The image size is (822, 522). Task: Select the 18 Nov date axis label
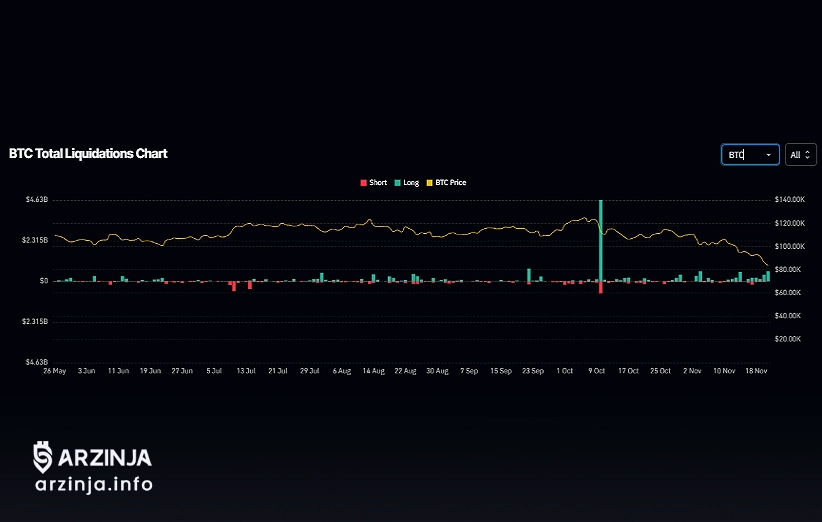pos(757,370)
